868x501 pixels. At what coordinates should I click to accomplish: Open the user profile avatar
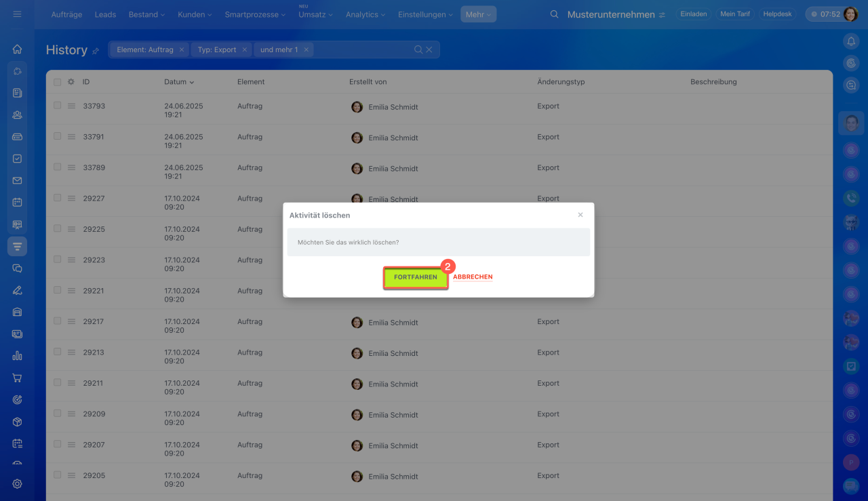coord(850,14)
